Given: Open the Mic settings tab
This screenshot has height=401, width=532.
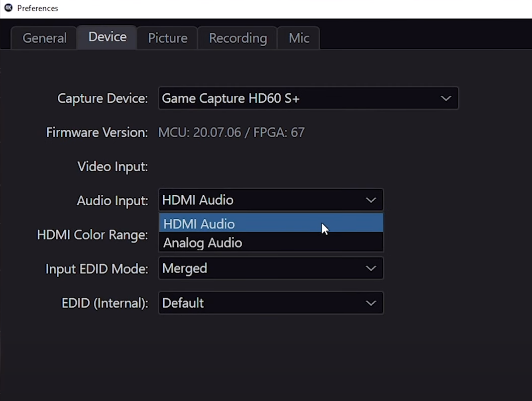Looking at the screenshot, I should click(x=299, y=38).
